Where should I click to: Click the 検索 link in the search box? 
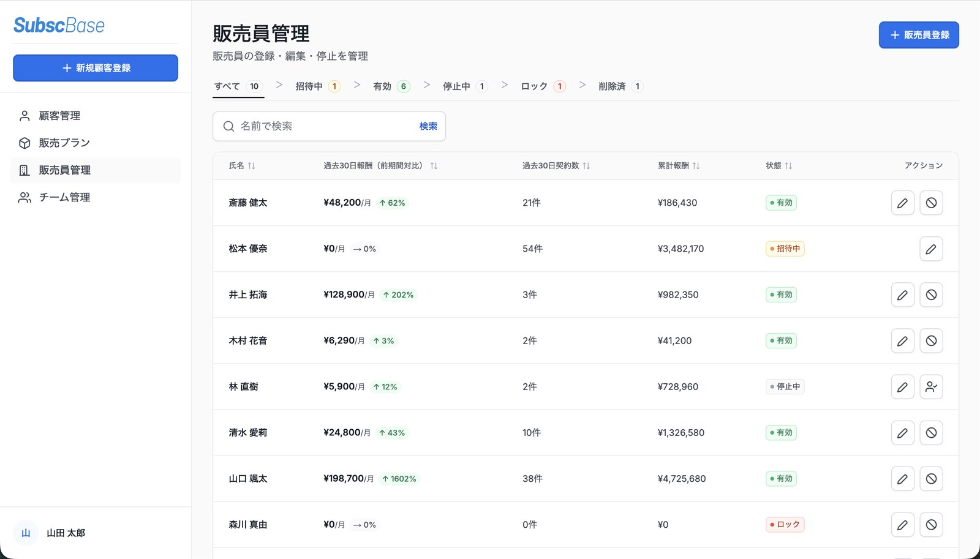[428, 126]
